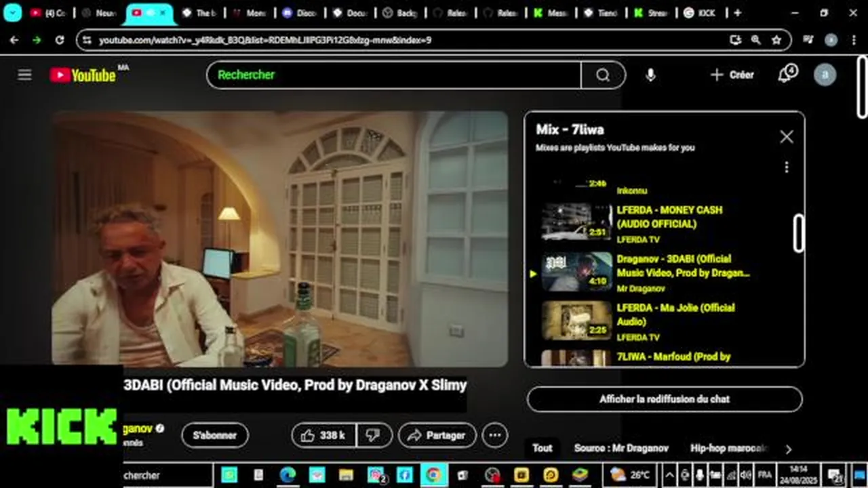Image resolution: width=868 pixels, height=488 pixels.
Task: Click the playlist panel scrollbar thumb
Action: (x=799, y=232)
